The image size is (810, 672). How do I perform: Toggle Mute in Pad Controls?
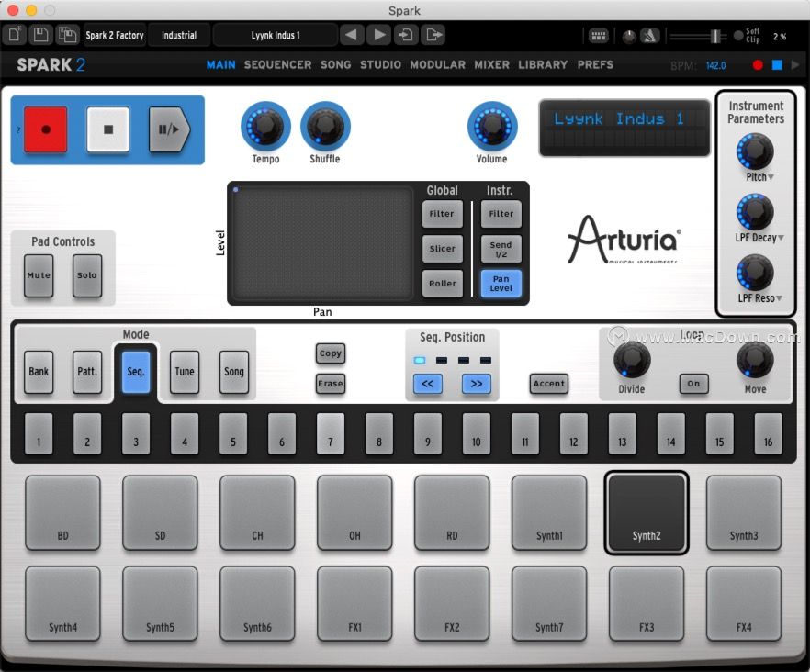(39, 275)
